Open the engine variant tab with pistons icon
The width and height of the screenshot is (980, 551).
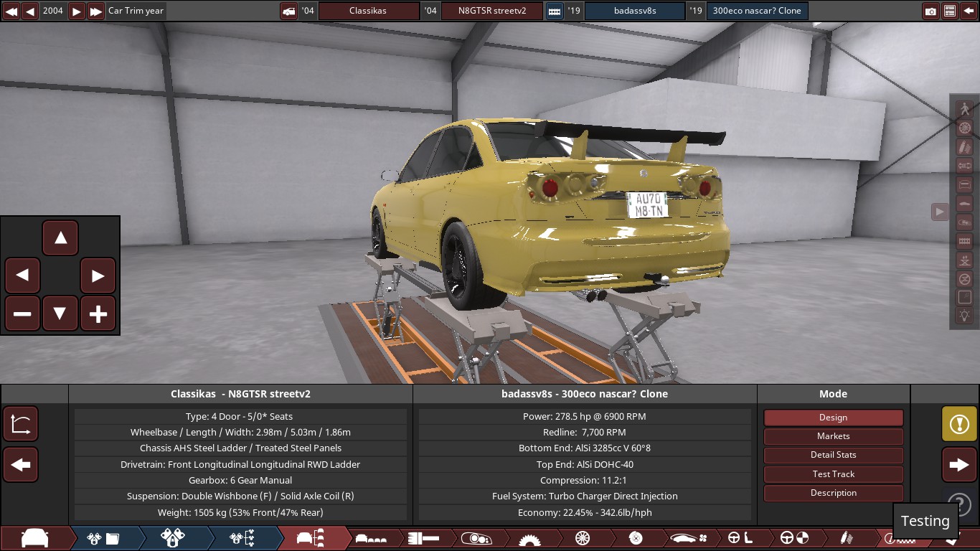click(x=173, y=538)
